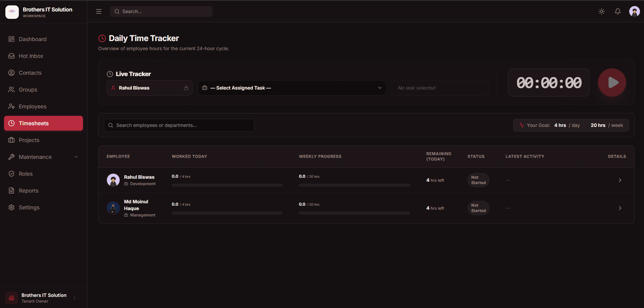
Task: Click the lock icon in the Rahul Biswas field
Action: pyautogui.click(x=186, y=88)
